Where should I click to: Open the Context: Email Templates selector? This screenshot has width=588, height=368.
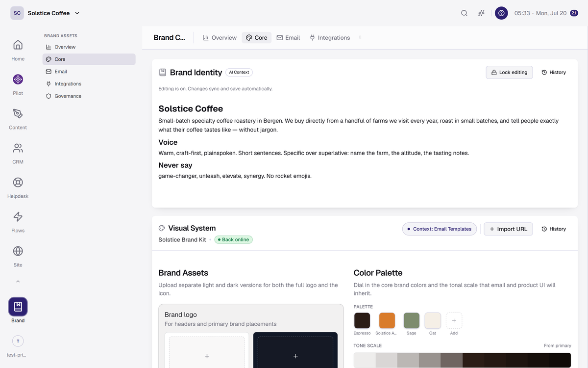coord(440,229)
